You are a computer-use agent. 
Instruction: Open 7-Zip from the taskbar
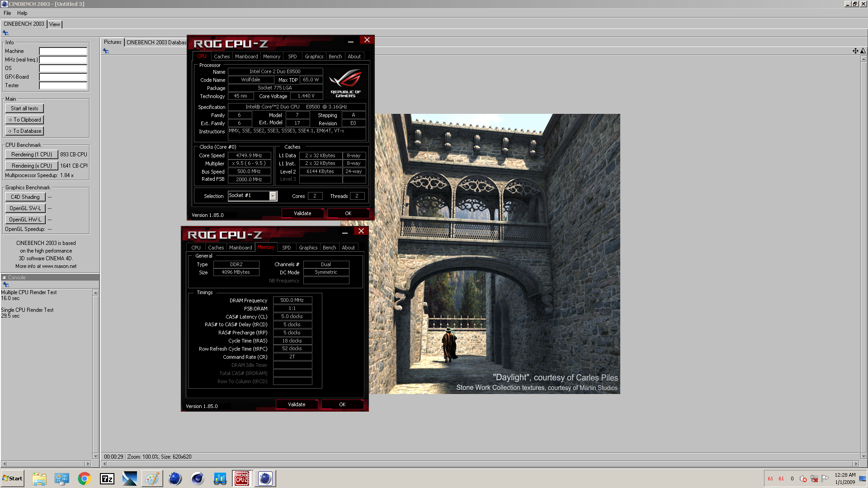click(107, 479)
